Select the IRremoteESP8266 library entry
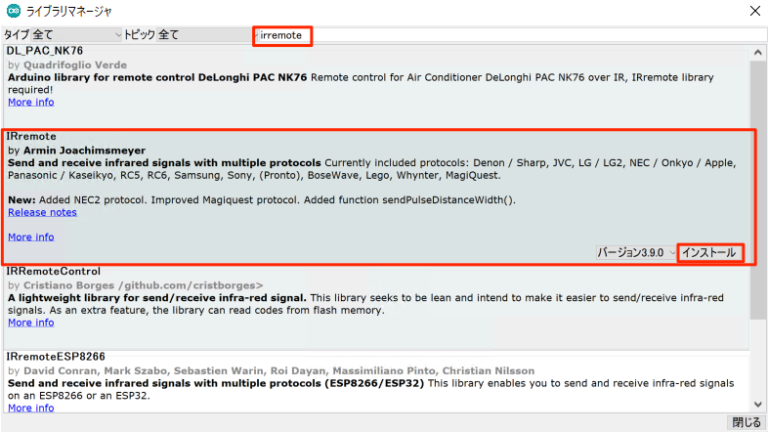The height and width of the screenshot is (432, 768). point(56,356)
